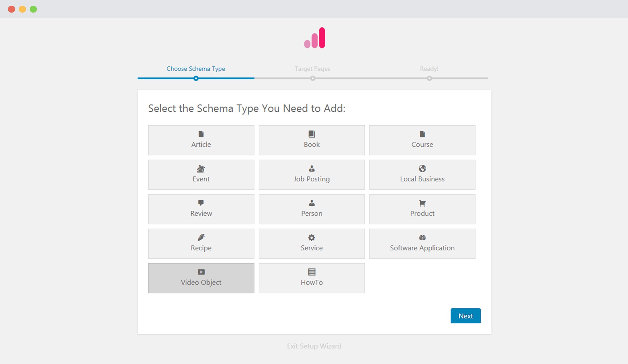Select the Job Posting schema type

tap(311, 175)
